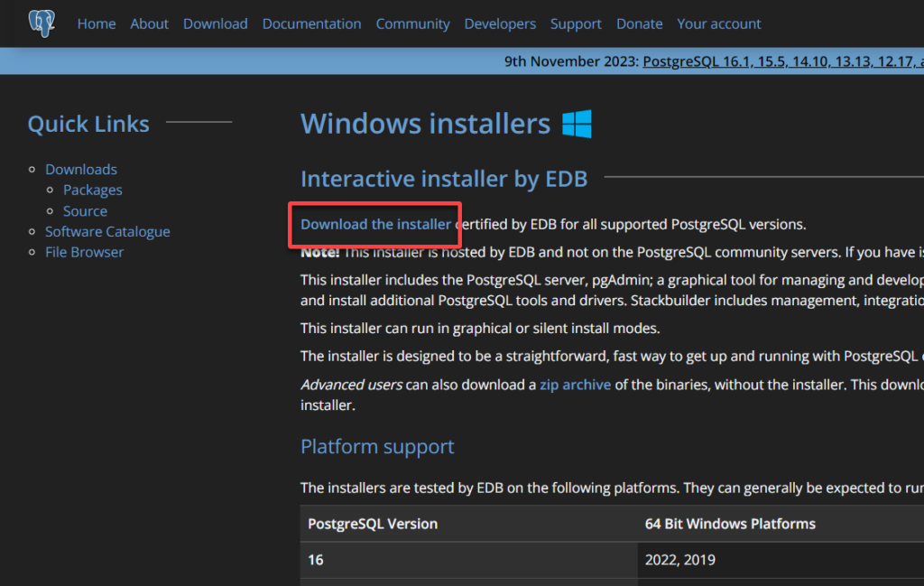
Task: Open the Developers nav link
Action: point(500,24)
